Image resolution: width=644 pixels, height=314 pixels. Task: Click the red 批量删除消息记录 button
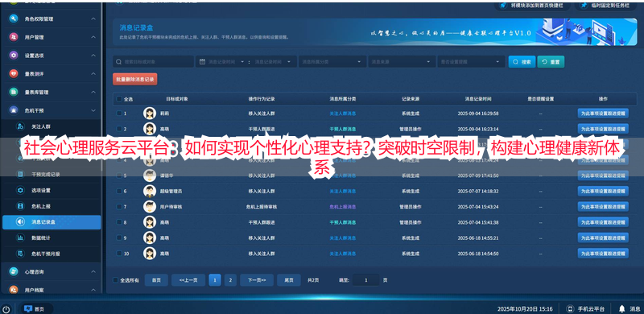pos(135,79)
